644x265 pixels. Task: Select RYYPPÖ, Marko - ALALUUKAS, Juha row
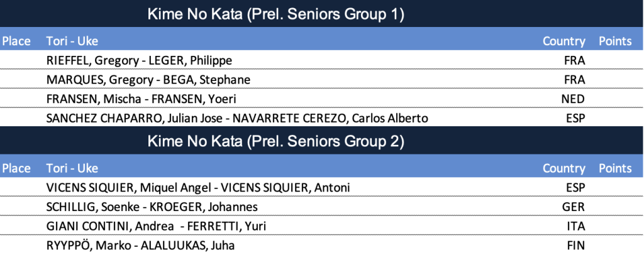(322, 246)
